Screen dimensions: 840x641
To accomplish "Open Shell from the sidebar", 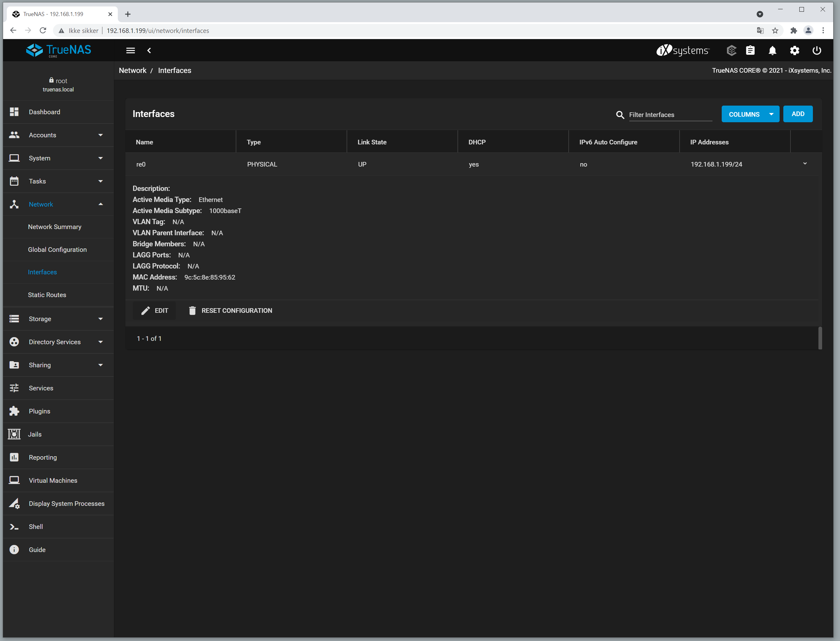I will click(x=36, y=526).
